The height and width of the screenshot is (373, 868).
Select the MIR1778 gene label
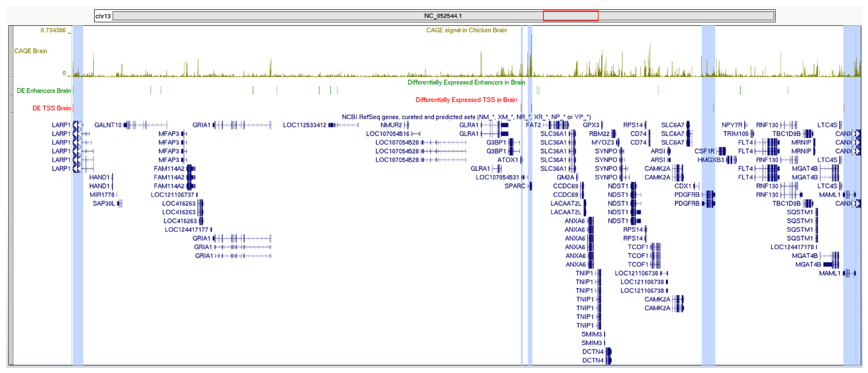[102, 195]
